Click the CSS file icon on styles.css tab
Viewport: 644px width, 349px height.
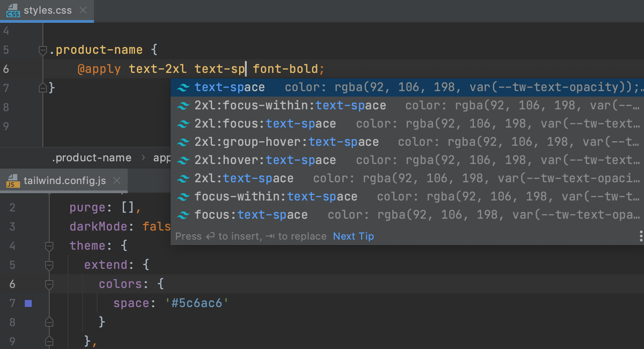tap(13, 10)
